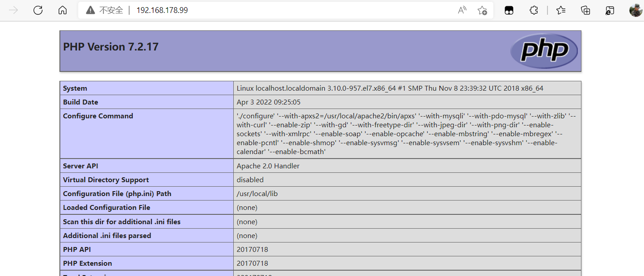Click the not-secure warning triangle icon
This screenshot has height=276, width=644.
coord(91,10)
